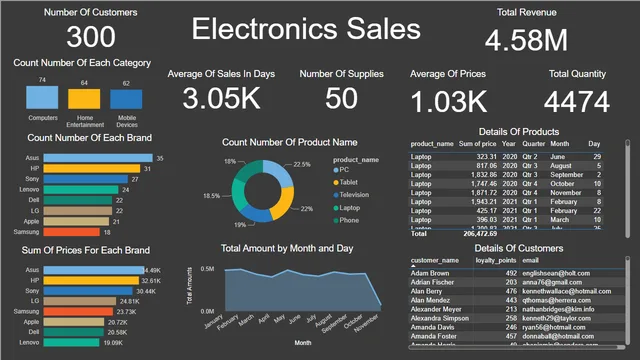
Task: Click the Asus bar showing 35 in brand count chart
Action: [98, 158]
